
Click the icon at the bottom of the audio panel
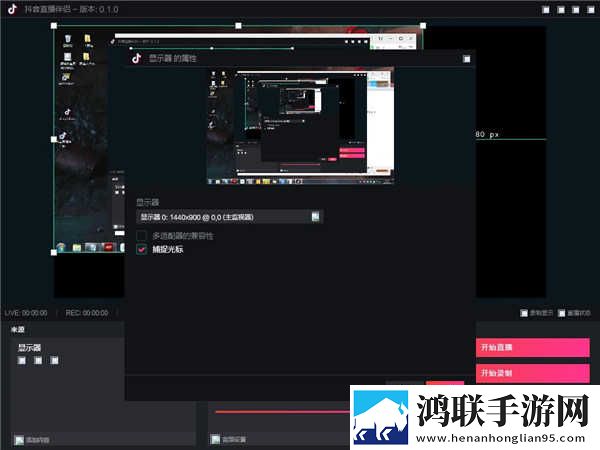(215, 439)
